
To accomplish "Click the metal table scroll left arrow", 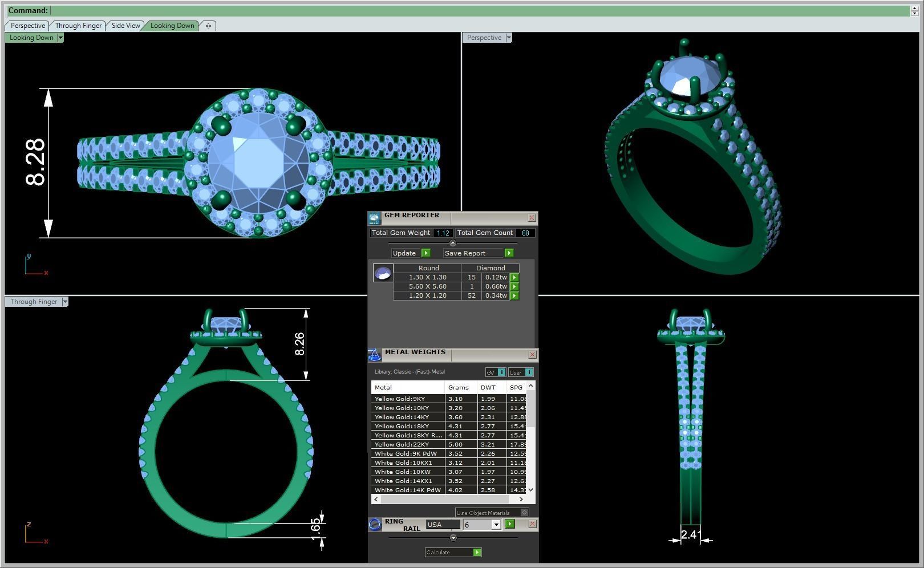I will [375, 499].
